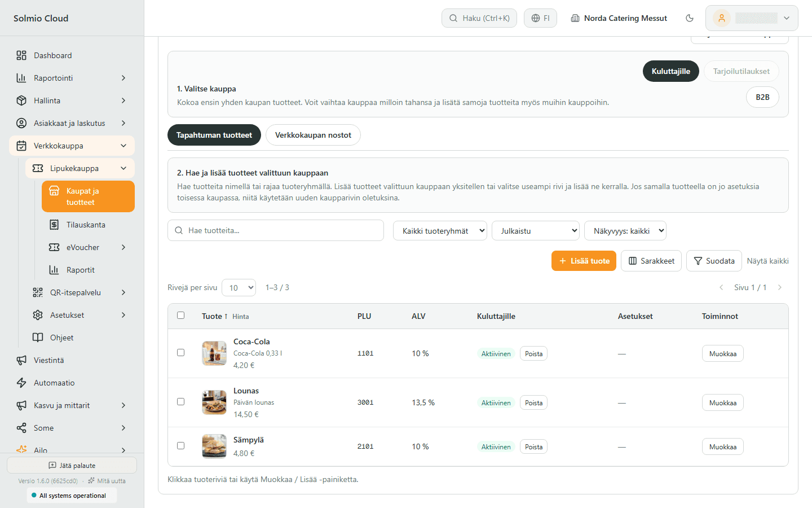
Task: Check the Sämpylä row checkbox
Action: tap(181, 446)
